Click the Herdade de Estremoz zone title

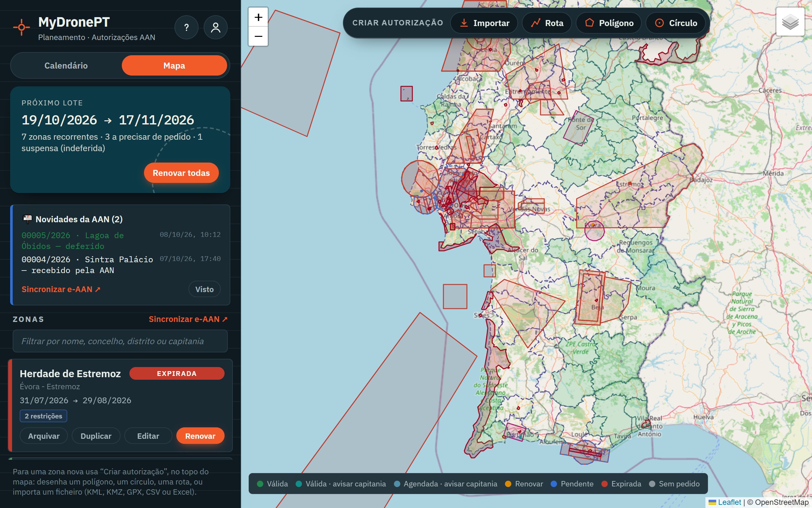pyautogui.click(x=70, y=374)
